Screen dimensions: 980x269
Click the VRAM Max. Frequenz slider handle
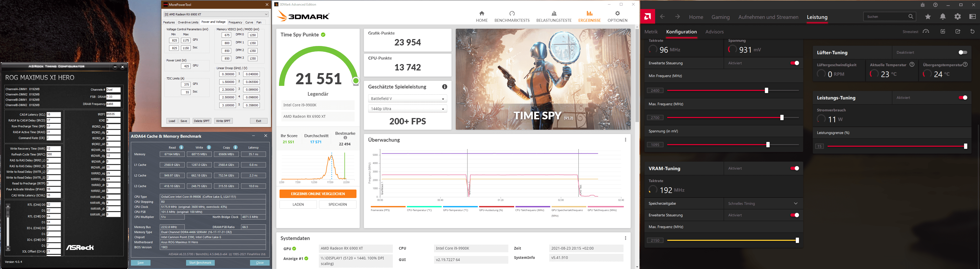pyautogui.click(x=797, y=240)
